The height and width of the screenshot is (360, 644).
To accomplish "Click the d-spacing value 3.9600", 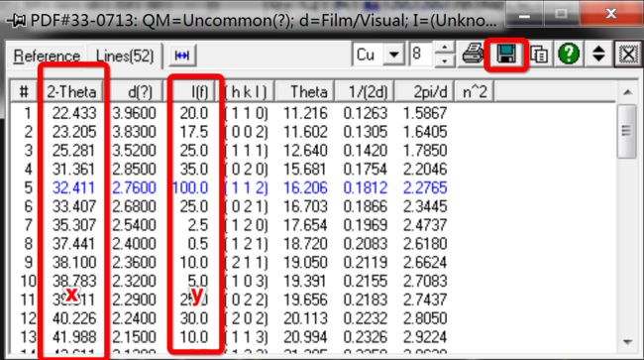I will [135, 113].
